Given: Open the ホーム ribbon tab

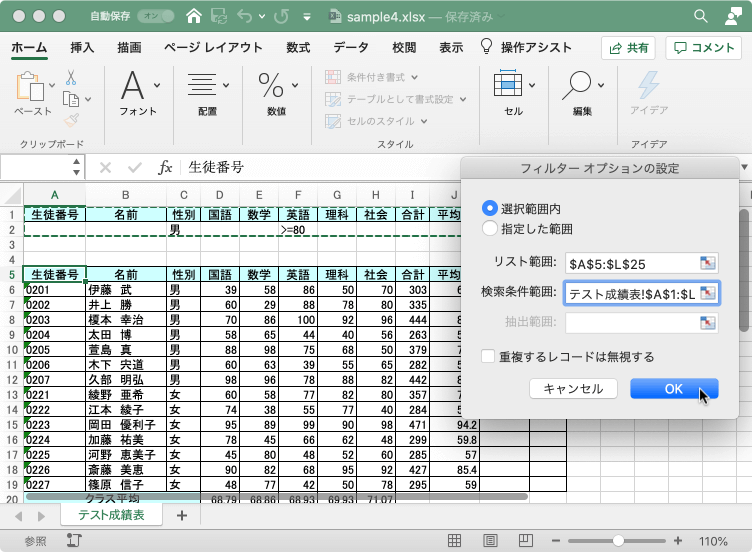Looking at the screenshot, I should point(29,47).
